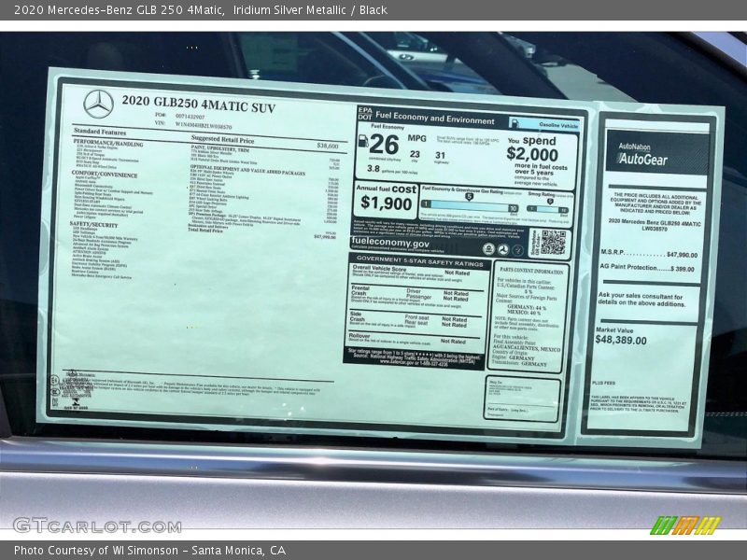Click the 'Standard Features' heading

(100, 132)
